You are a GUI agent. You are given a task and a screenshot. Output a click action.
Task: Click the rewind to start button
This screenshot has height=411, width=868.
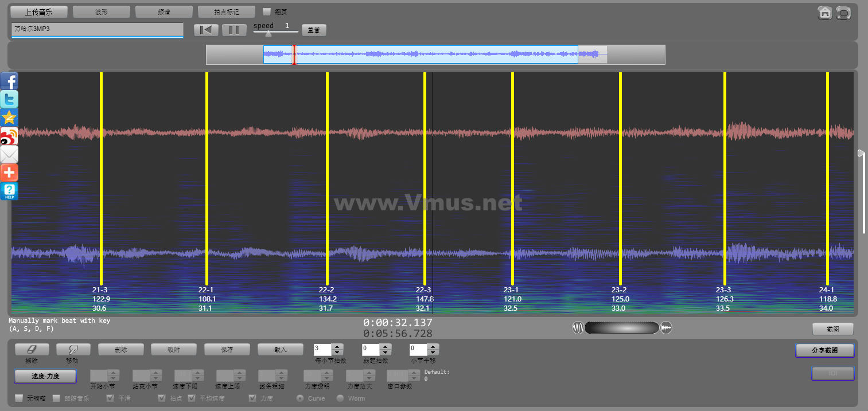tap(206, 30)
